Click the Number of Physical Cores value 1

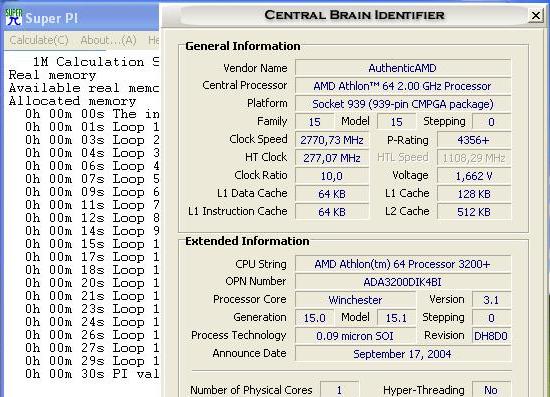point(339,390)
